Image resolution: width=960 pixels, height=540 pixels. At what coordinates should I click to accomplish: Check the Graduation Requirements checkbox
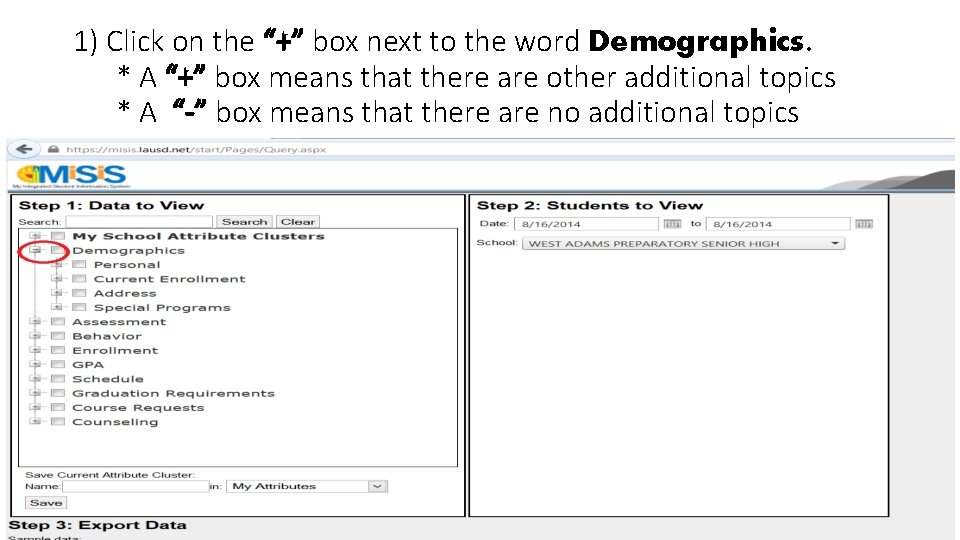(x=58, y=393)
